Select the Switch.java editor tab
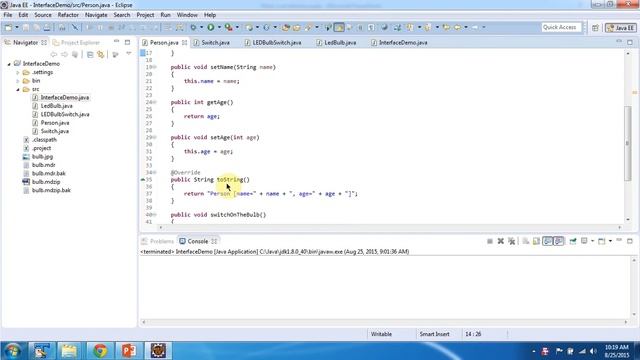Screen dimensions: 640x360 (x=211, y=42)
